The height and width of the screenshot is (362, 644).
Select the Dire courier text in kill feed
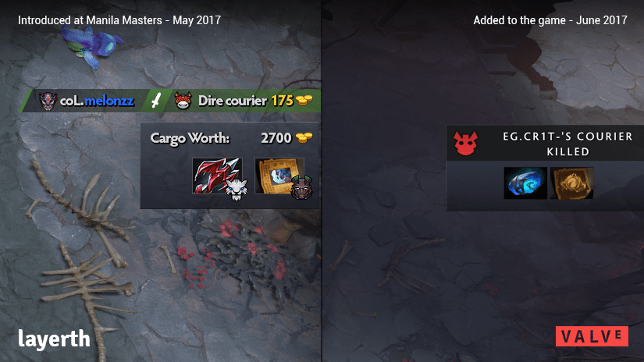pos(233,101)
